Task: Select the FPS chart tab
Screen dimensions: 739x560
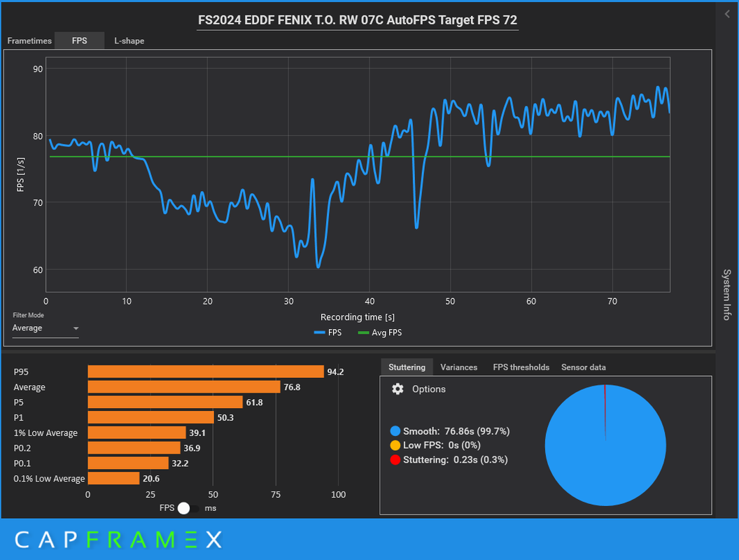Action: pyautogui.click(x=79, y=41)
